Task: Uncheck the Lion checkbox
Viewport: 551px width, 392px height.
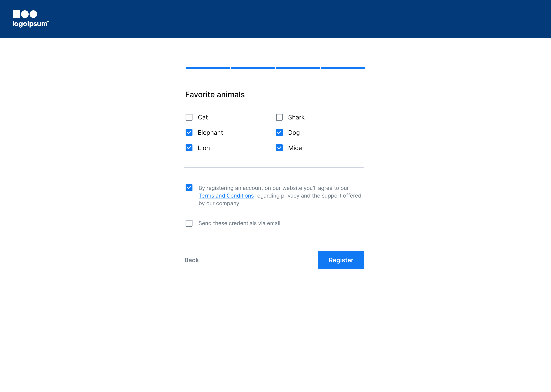Action: tap(189, 148)
